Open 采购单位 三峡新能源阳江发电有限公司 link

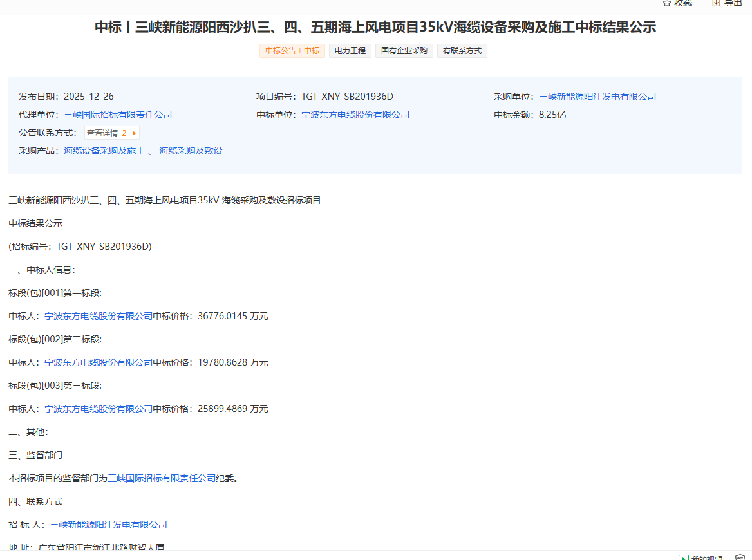pyautogui.click(x=597, y=97)
